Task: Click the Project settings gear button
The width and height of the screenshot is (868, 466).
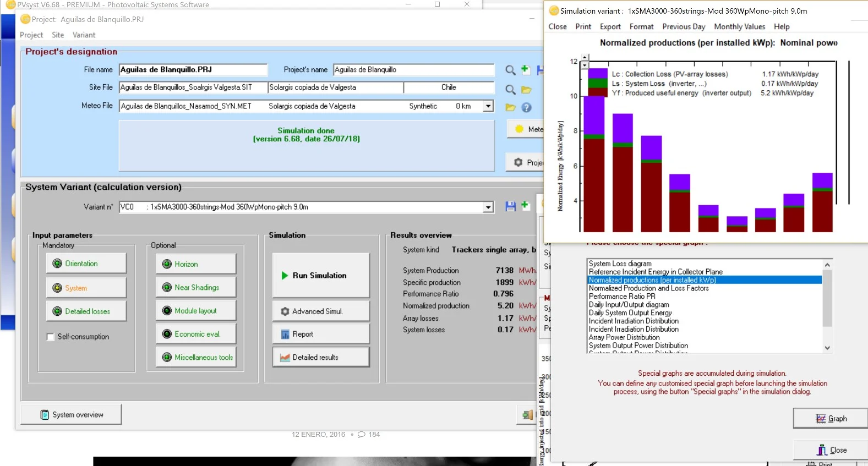Action: click(x=525, y=162)
